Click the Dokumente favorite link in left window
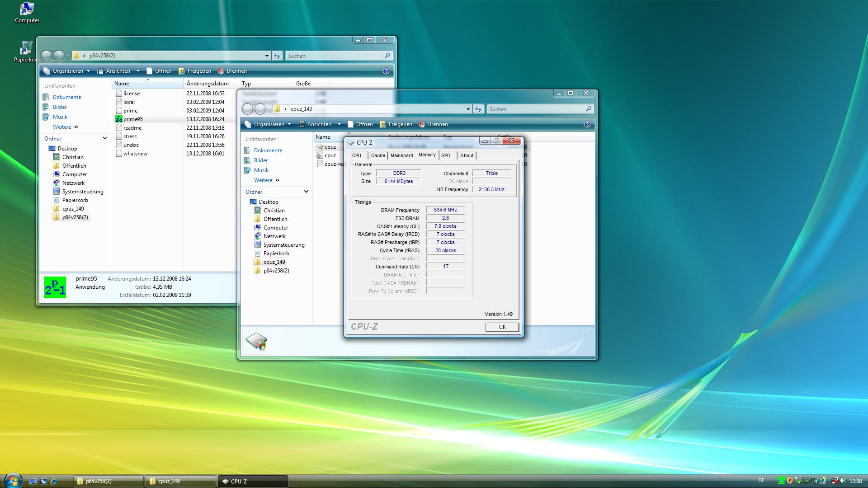Image resolution: width=868 pixels, height=488 pixels. tap(66, 97)
